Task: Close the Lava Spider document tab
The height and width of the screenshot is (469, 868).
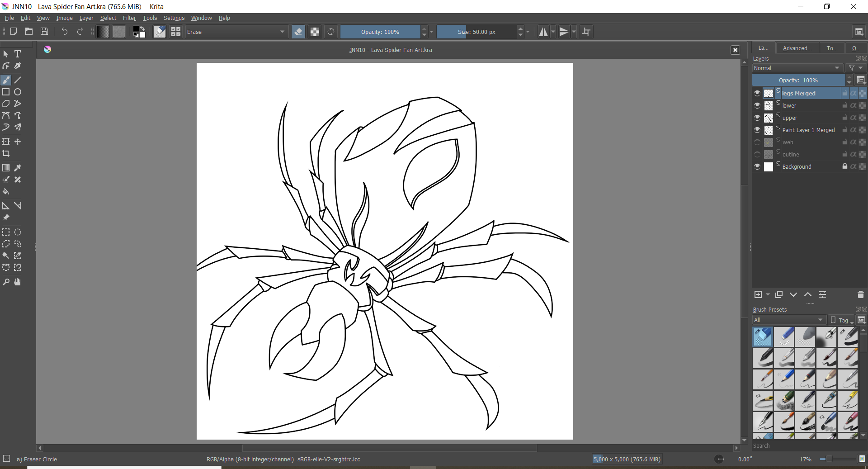Action: 736,50
